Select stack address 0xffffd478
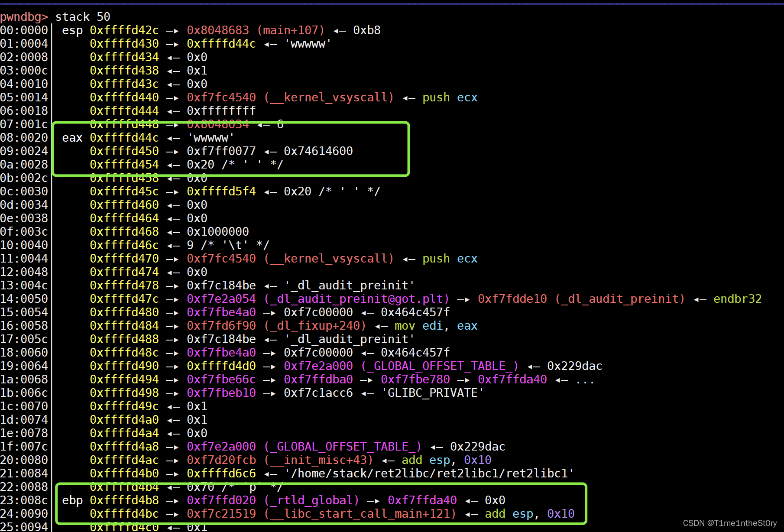 click(x=124, y=285)
